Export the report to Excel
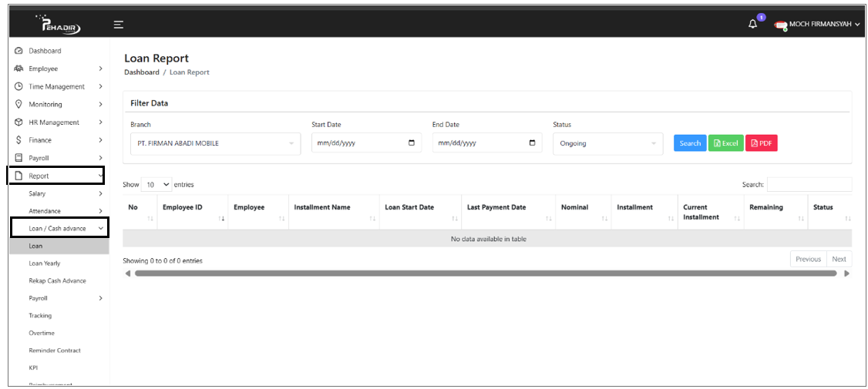 click(725, 143)
